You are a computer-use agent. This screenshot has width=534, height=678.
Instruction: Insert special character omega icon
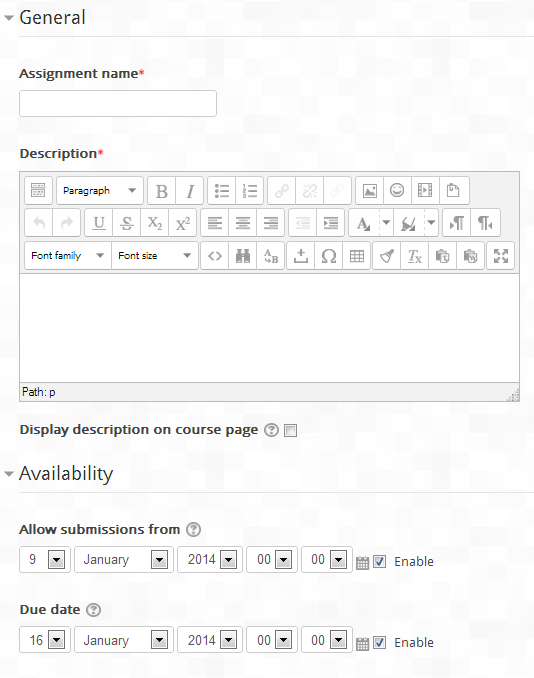tap(329, 256)
